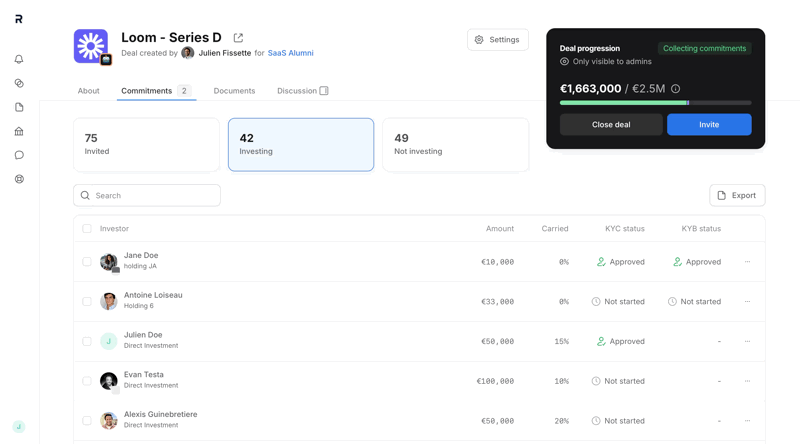Open the more options menu for Evan Testa

coord(747,381)
